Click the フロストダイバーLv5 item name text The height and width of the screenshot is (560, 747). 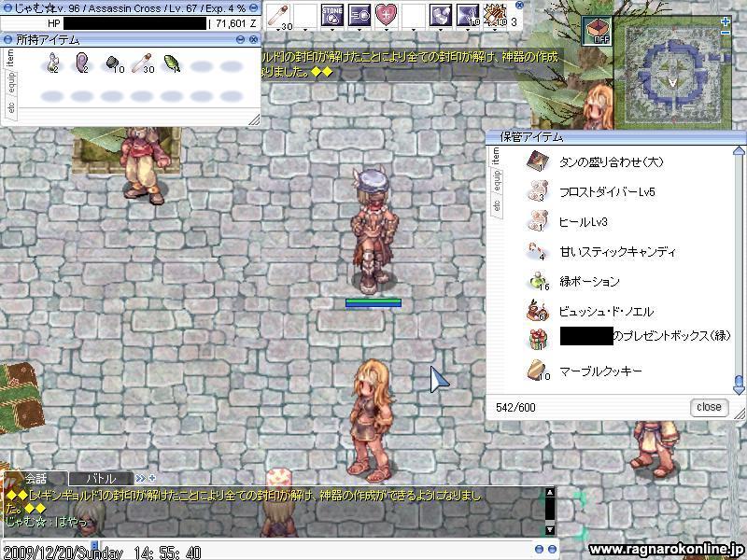point(607,192)
